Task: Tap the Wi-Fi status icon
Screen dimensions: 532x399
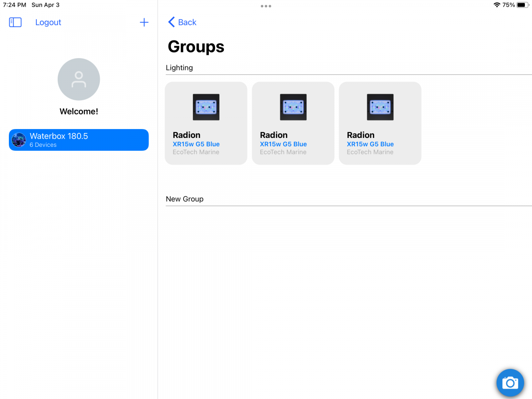Action: (x=497, y=5)
